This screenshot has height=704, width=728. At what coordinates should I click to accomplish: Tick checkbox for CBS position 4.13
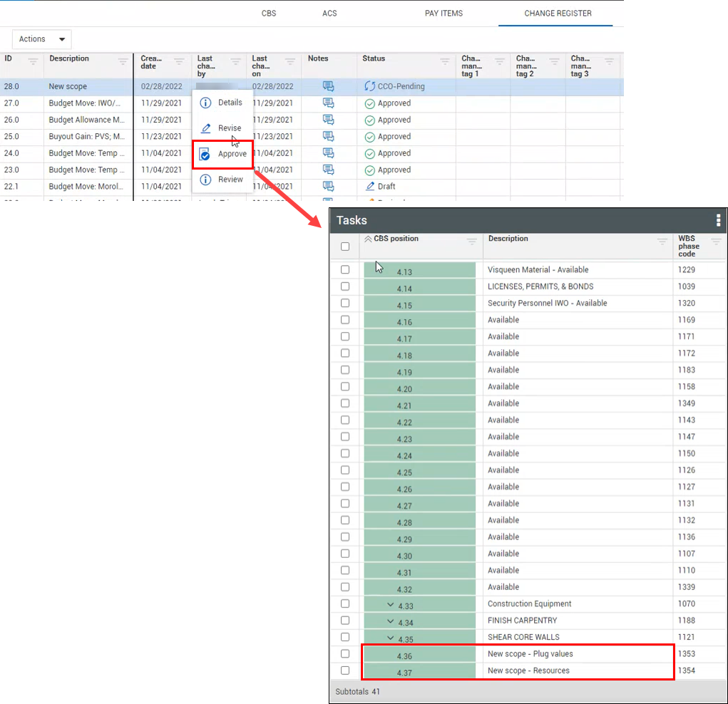[x=345, y=269]
